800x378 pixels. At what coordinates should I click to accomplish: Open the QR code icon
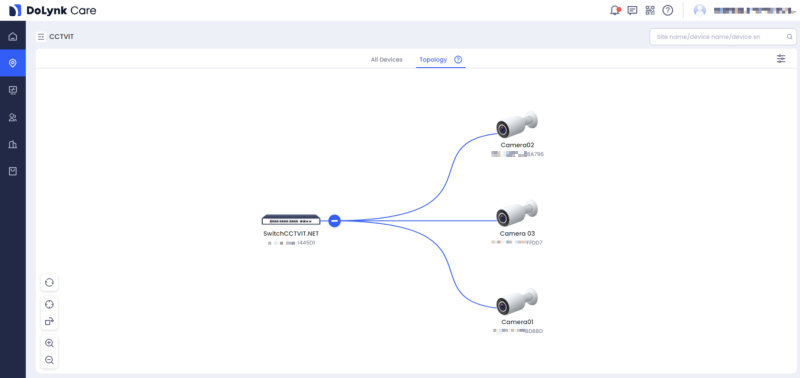pos(649,10)
